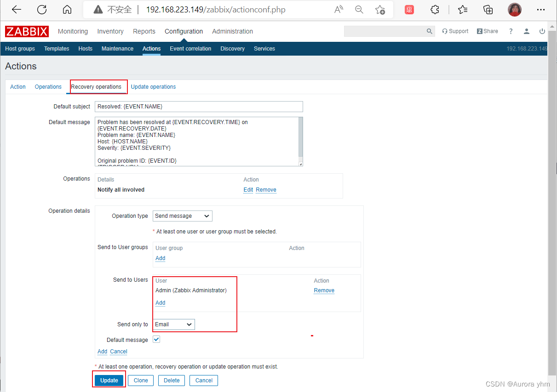The height and width of the screenshot is (392, 557).
Task: Reload the page with browser refresh icon
Action: tap(42, 10)
